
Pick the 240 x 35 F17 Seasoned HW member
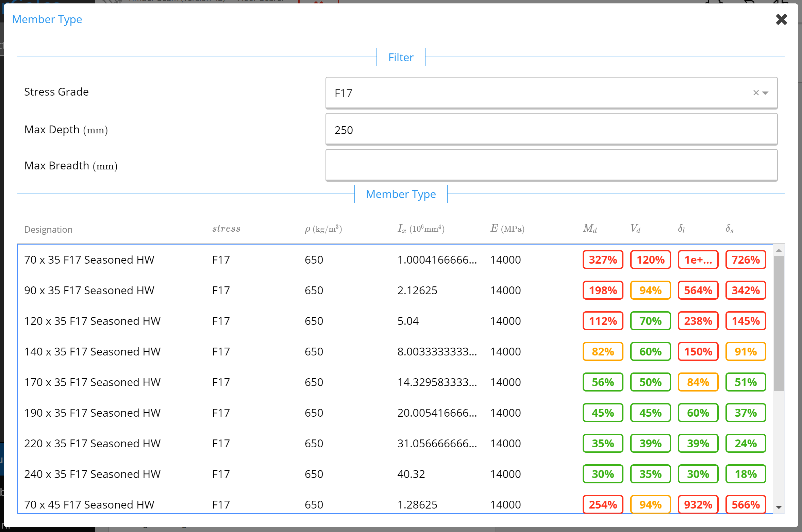[92, 474]
